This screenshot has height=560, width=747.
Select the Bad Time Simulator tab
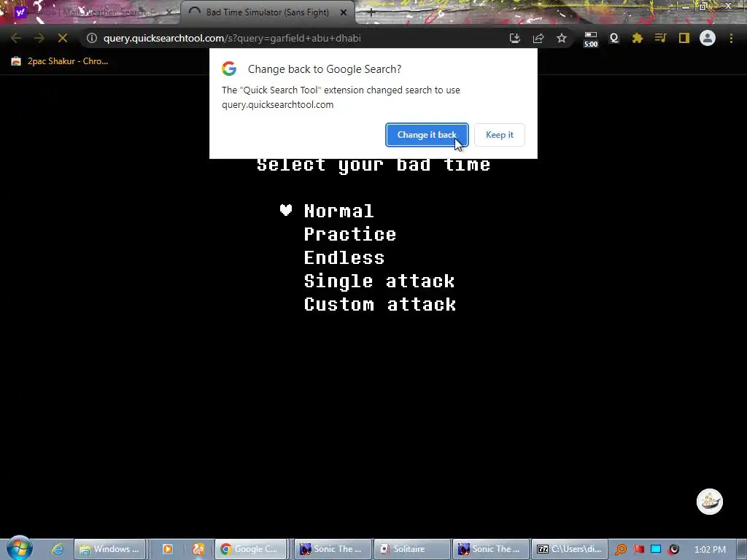(267, 12)
